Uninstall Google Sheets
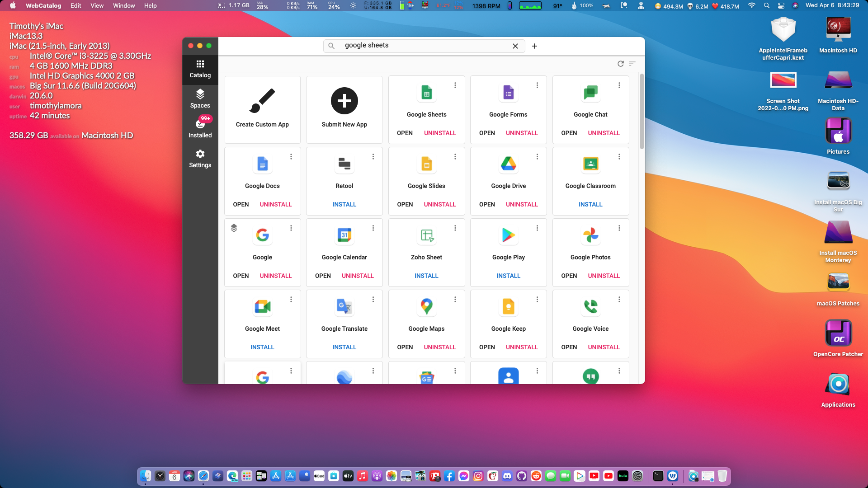Viewport: 868px width, 488px height. pos(440,133)
